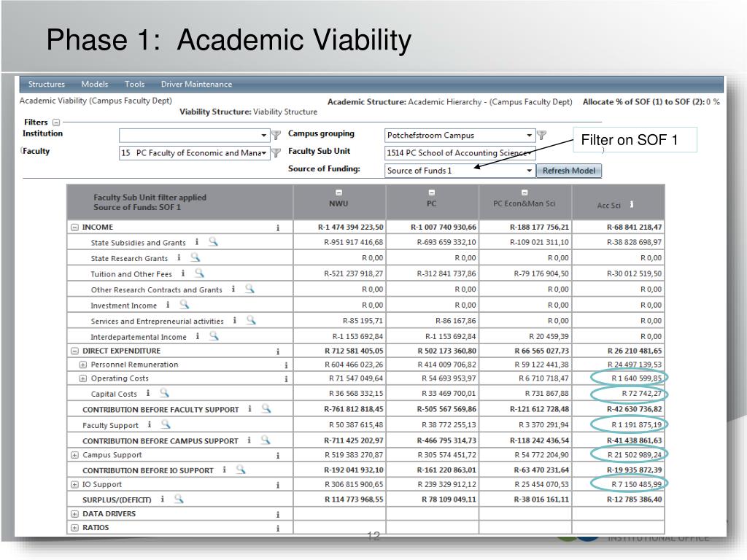Image resolution: width=747 pixels, height=560 pixels.
Task: Open the Faculty Sub Unit dropdown
Action: click(460, 153)
